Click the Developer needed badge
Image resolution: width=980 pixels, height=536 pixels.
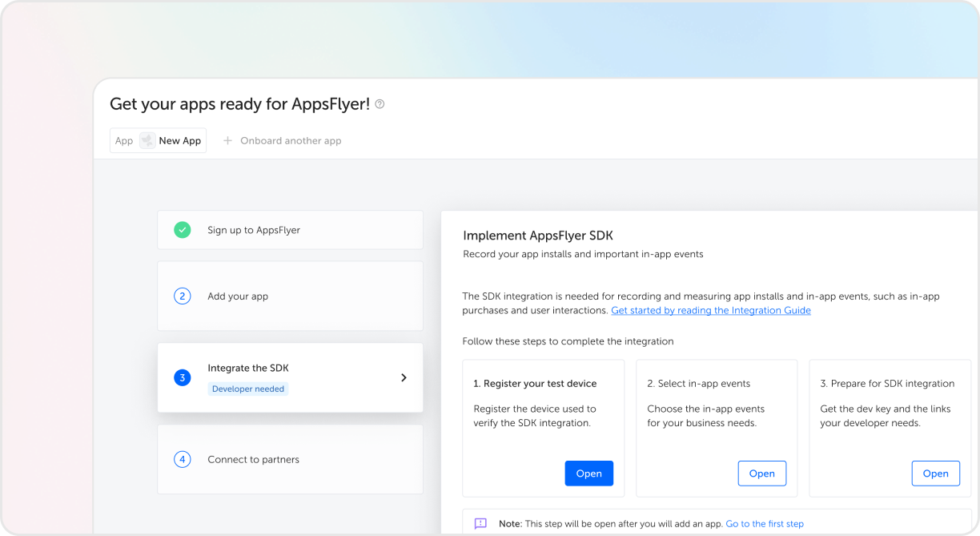tap(247, 389)
